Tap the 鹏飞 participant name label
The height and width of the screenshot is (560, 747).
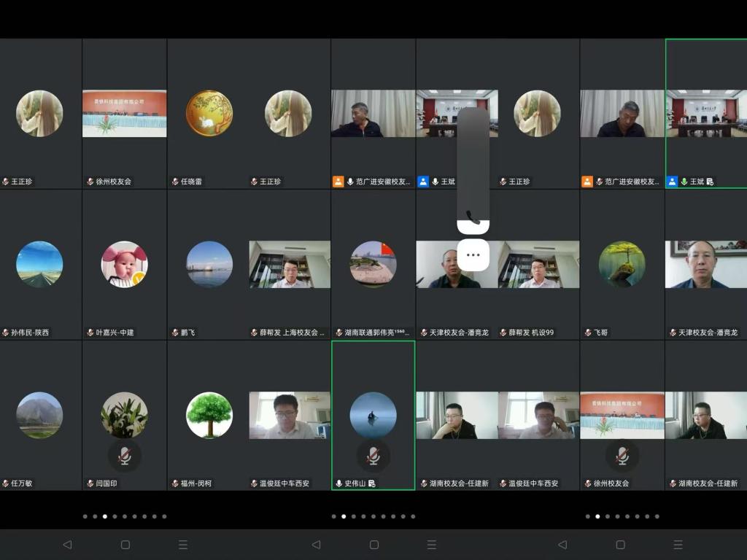(188, 332)
